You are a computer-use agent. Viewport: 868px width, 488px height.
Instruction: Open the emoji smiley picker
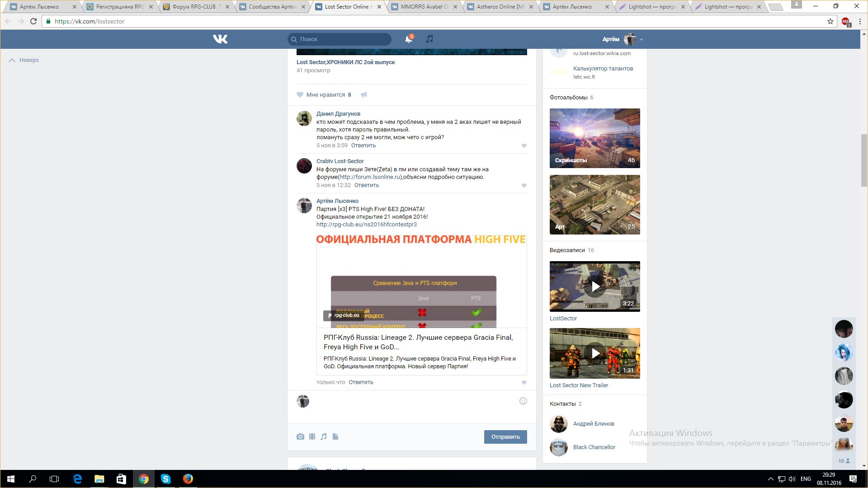[523, 401]
